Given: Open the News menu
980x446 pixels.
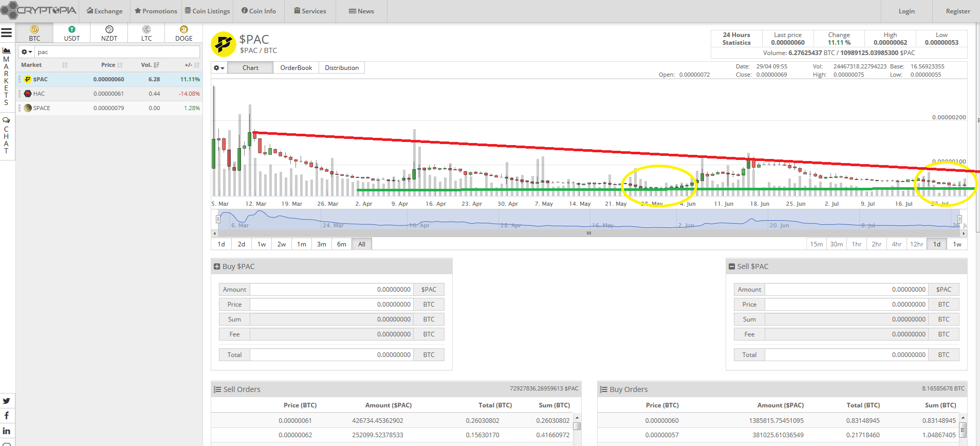Looking at the screenshot, I should [x=361, y=11].
